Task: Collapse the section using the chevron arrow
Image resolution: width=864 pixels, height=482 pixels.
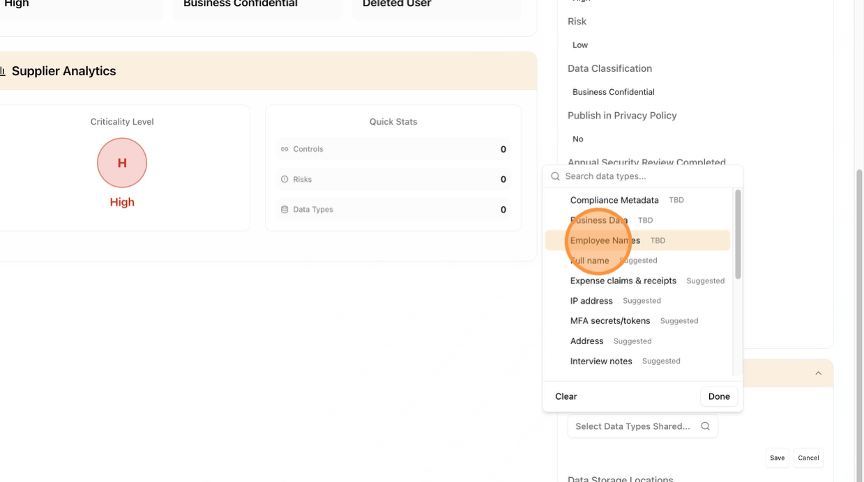Action: coord(818,373)
